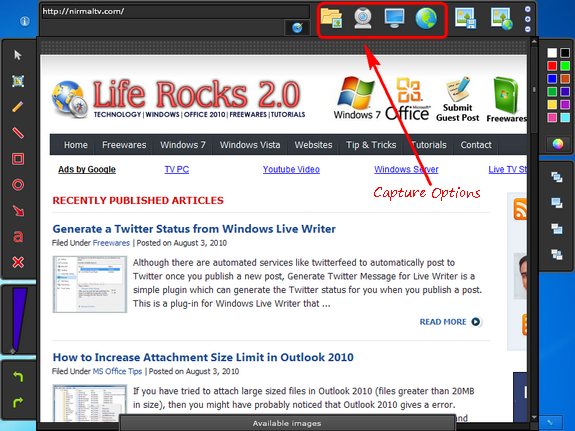The height and width of the screenshot is (431, 575).
Task: Click the bottommost layer-order icon in the right panel
Action: [557, 254]
